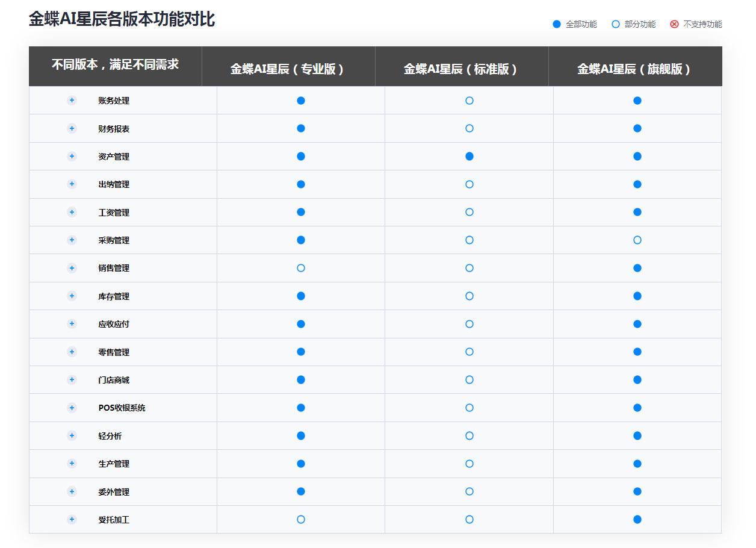Click POS收银系统 circle under 标准版

pos(469,408)
